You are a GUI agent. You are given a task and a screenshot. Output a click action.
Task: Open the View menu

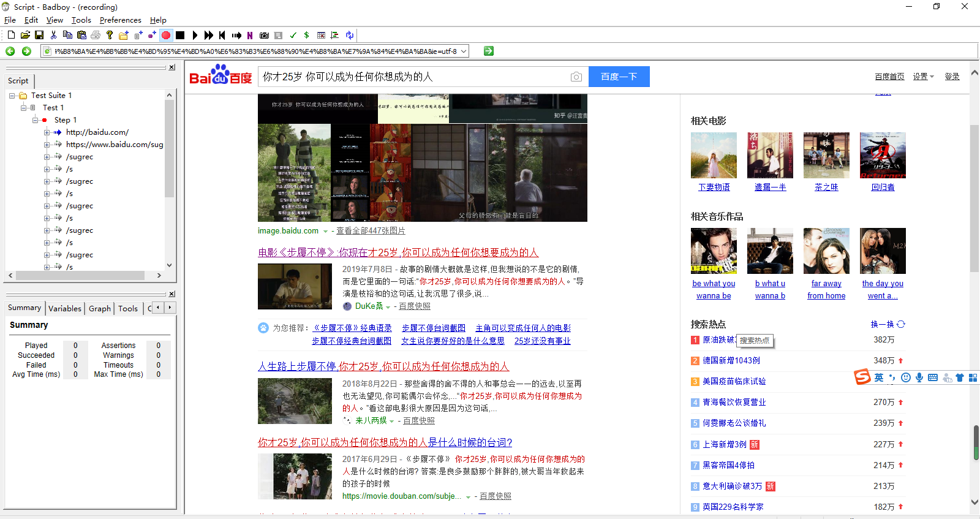[55, 20]
